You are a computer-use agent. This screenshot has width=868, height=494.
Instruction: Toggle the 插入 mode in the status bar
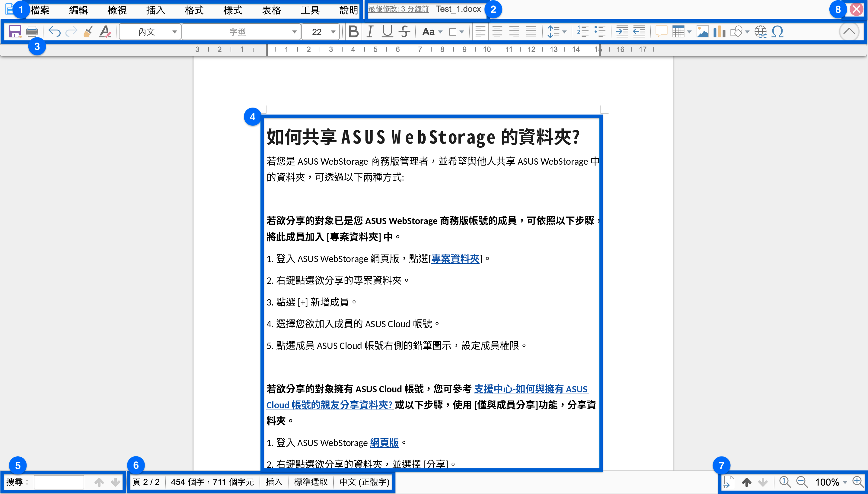coord(274,482)
